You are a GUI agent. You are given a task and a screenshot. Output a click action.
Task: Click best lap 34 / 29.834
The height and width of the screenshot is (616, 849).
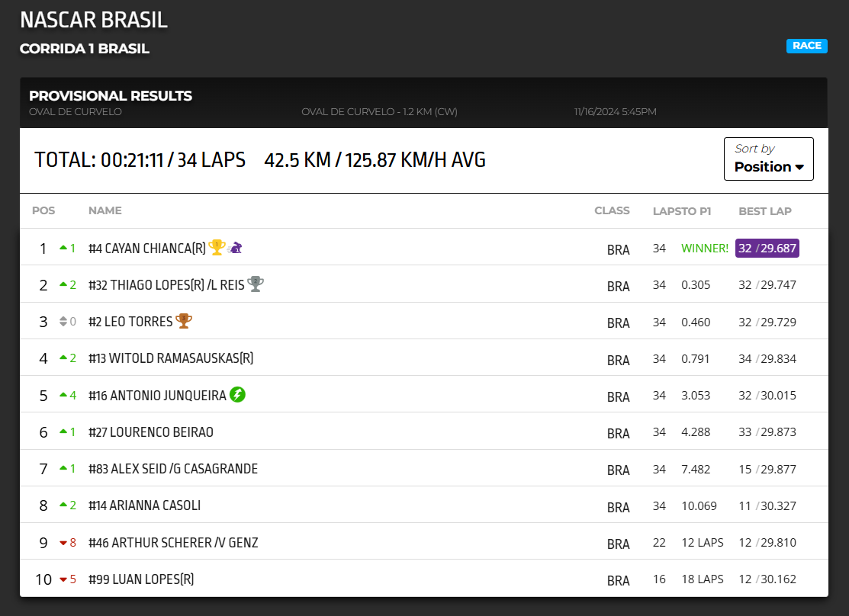pos(767,358)
